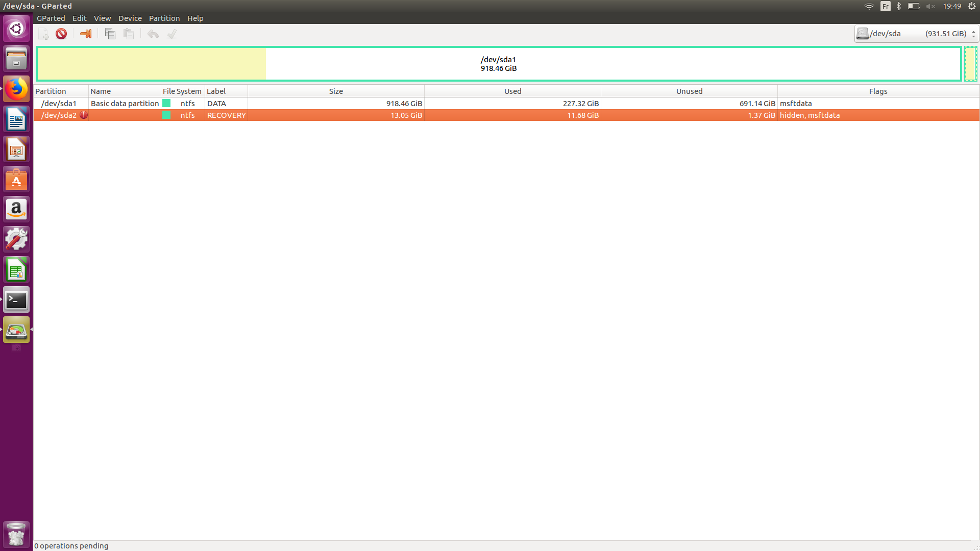The width and height of the screenshot is (980, 551).
Task: Select small /dev/sda2 block in disk graphic
Action: pyautogui.click(x=970, y=64)
